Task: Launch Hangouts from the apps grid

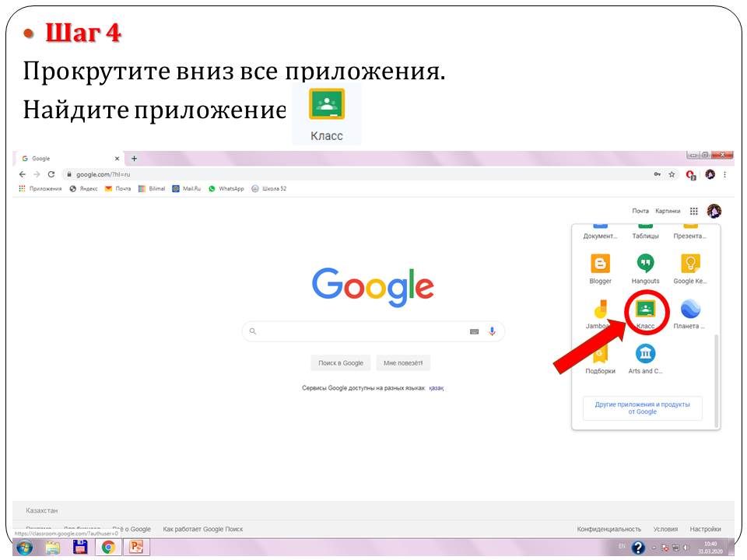Action: (x=645, y=264)
